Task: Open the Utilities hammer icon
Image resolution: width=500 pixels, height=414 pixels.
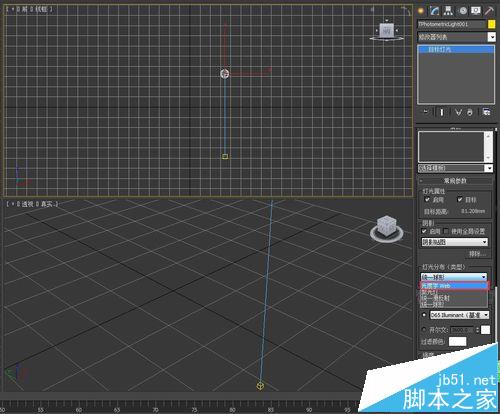Action: pos(489,11)
